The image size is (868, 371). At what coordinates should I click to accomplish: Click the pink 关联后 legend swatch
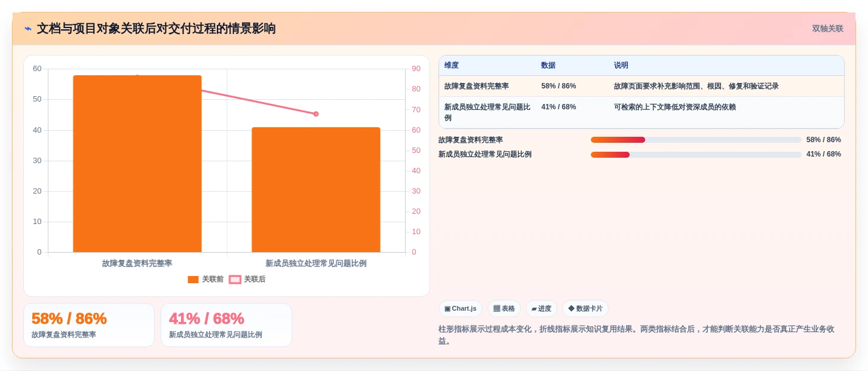click(235, 279)
